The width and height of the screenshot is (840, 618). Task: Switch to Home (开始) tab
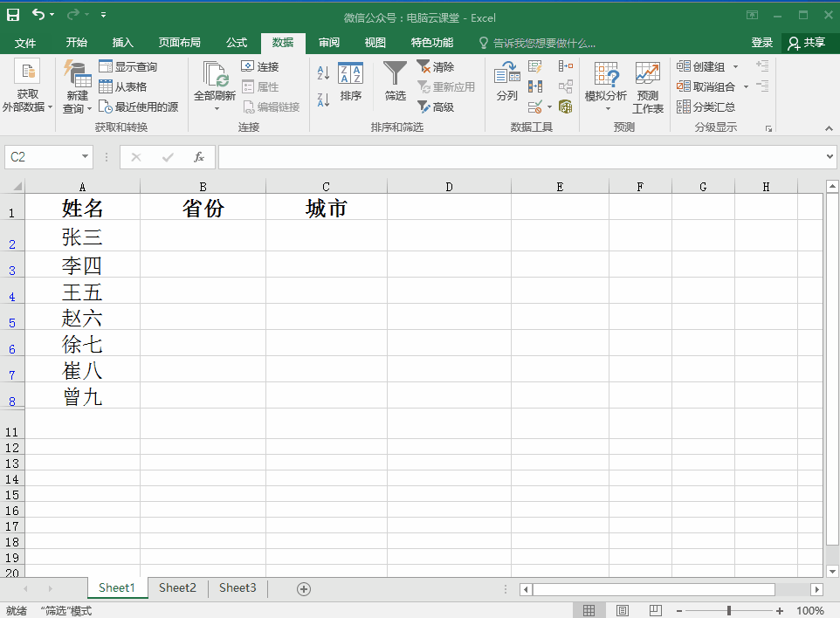tap(77, 43)
